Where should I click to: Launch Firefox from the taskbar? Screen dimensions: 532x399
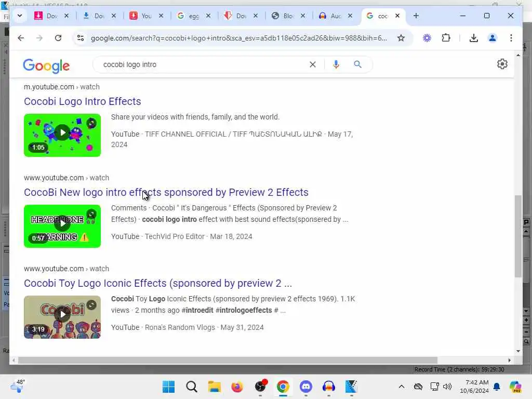pyautogui.click(x=237, y=387)
